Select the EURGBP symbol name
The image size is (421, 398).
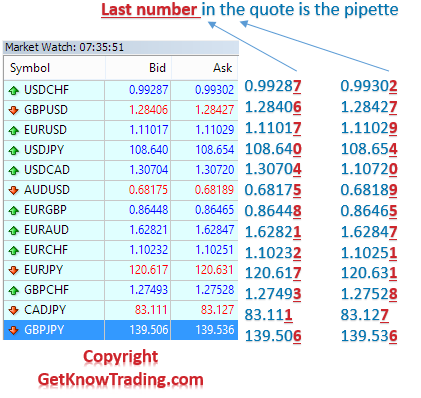(x=45, y=210)
